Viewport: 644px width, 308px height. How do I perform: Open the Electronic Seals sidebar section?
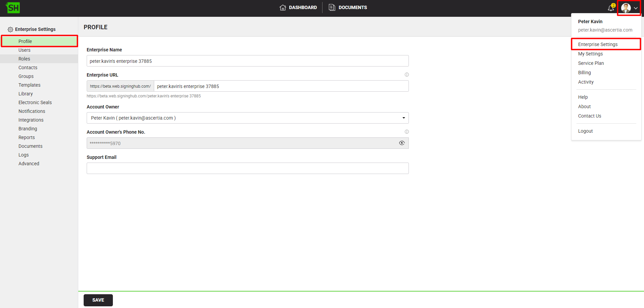pos(35,102)
